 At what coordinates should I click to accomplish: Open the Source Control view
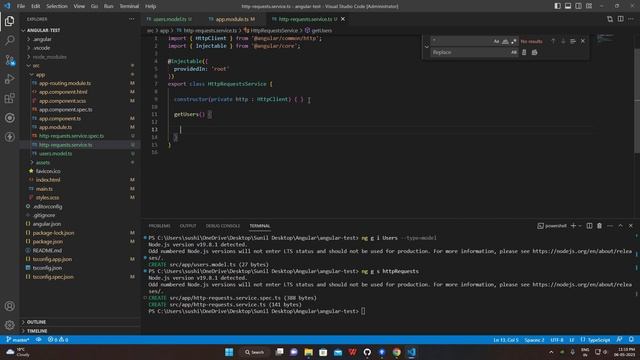9,60
